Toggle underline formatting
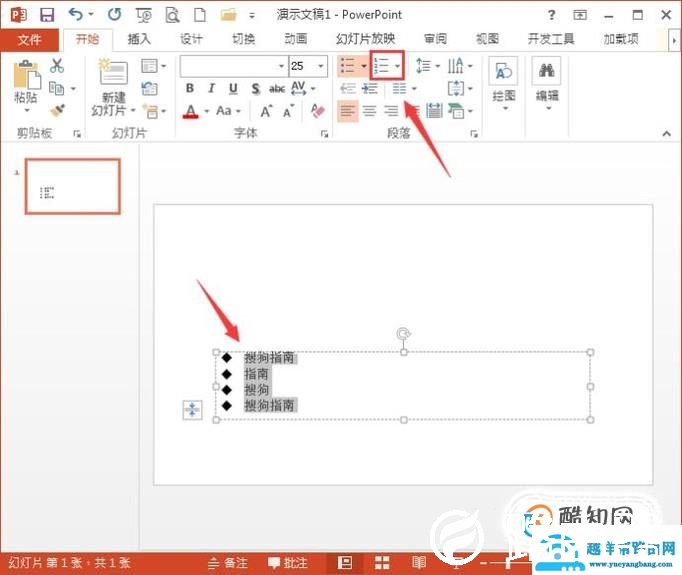 (233, 88)
